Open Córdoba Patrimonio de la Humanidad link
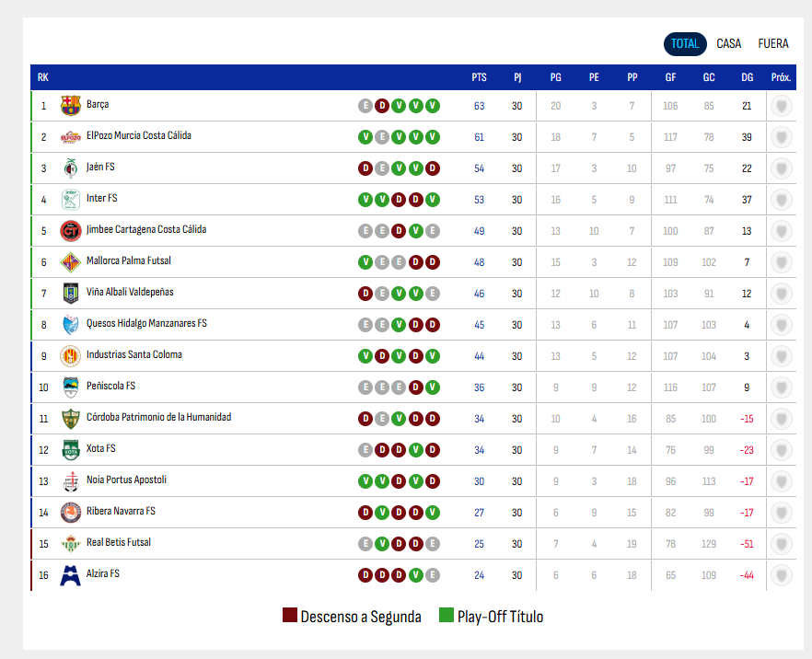Screen dimensions: 812x659 158,417
